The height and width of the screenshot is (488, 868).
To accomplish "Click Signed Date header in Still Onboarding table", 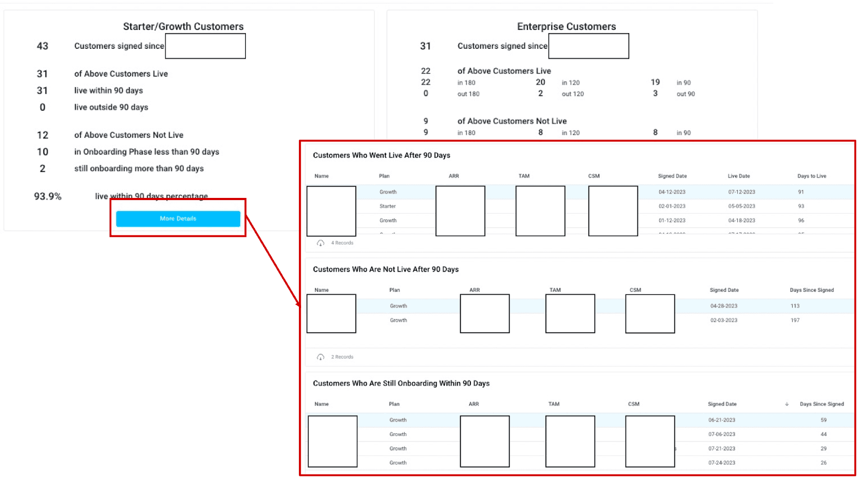I will pyautogui.click(x=722, y=404).
